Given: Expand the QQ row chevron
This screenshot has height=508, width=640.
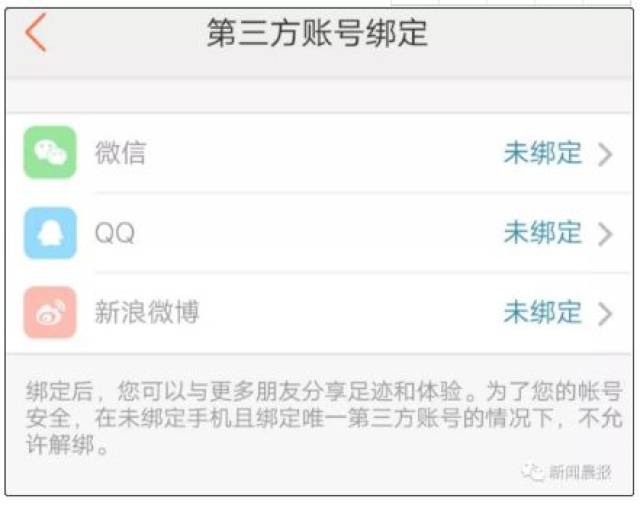Looking at the screenshot, I should [605, 234].
